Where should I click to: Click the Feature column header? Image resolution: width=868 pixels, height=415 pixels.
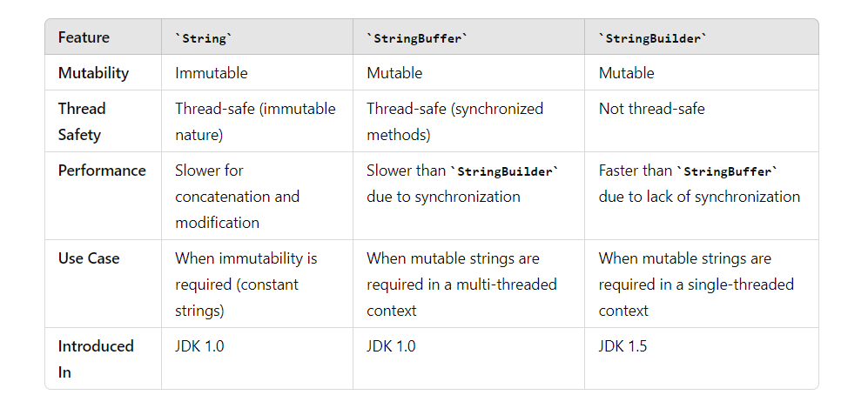pyautogui.click(x=84, y=37)
